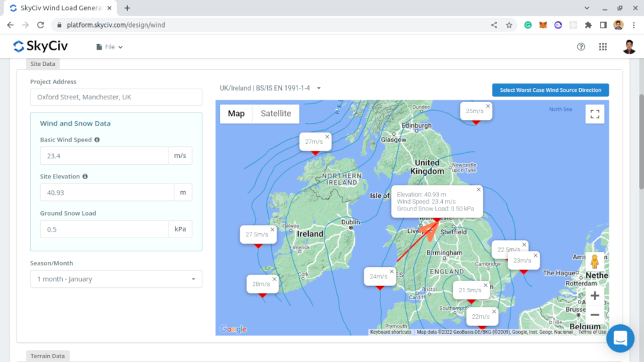Select the Map view type
The image size is (644, 362).
pyautogui.click(x=236, y=114)
